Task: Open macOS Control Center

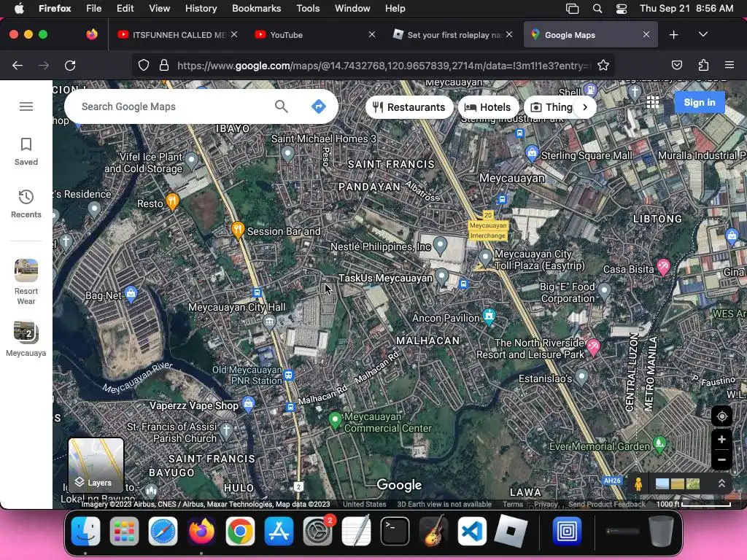Action: pyautogui.click(x=622, y=9)
